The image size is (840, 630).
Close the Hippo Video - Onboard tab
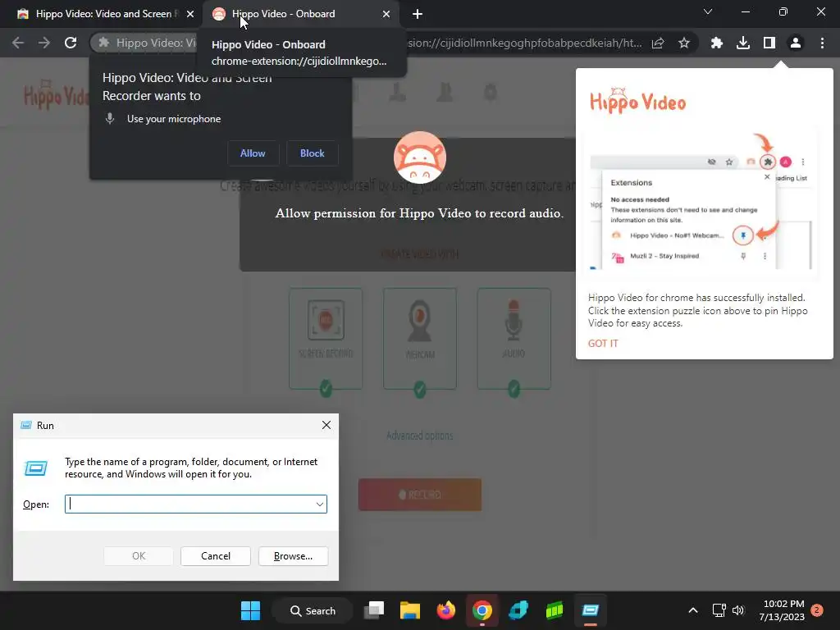pyautogui.click(x=386, y=14)
